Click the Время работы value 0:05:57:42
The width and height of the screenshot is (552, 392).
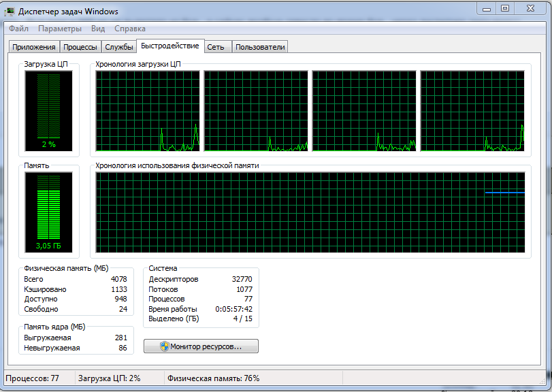pos(233,309)
